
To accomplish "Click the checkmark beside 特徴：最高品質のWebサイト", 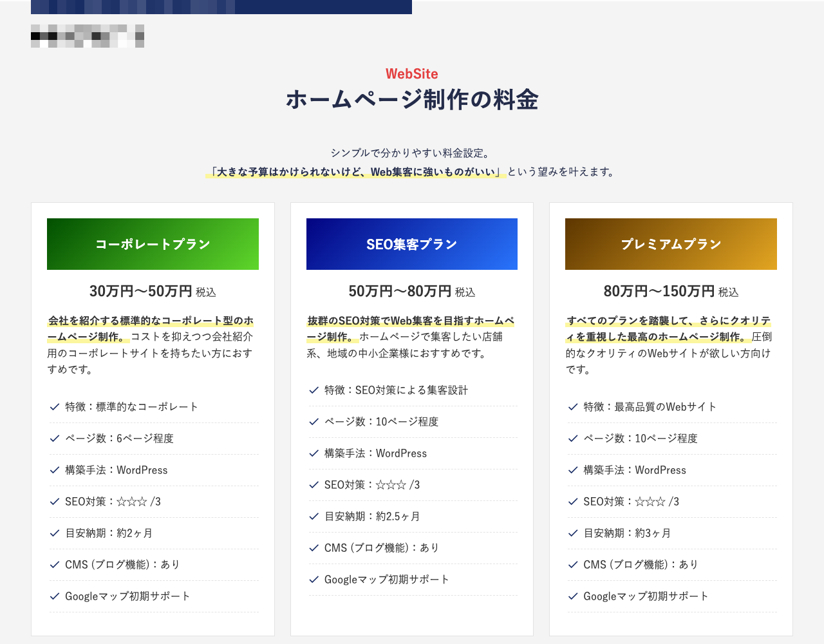I will (x=573, y=407).
